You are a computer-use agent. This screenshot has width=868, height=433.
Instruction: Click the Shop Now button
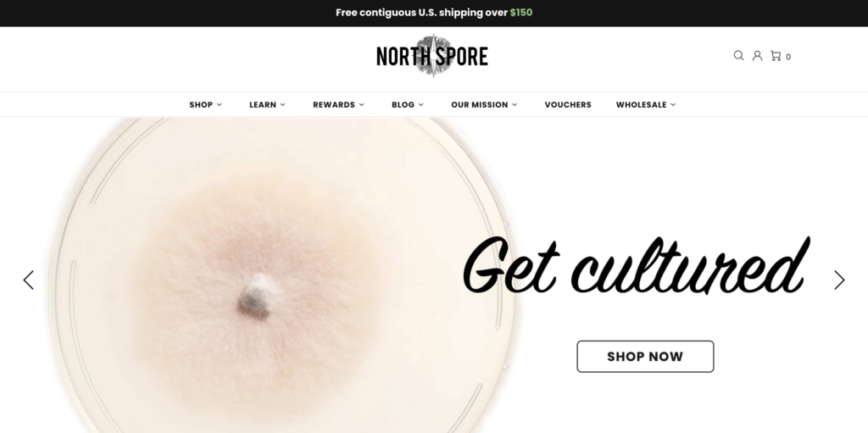point(645,357)
